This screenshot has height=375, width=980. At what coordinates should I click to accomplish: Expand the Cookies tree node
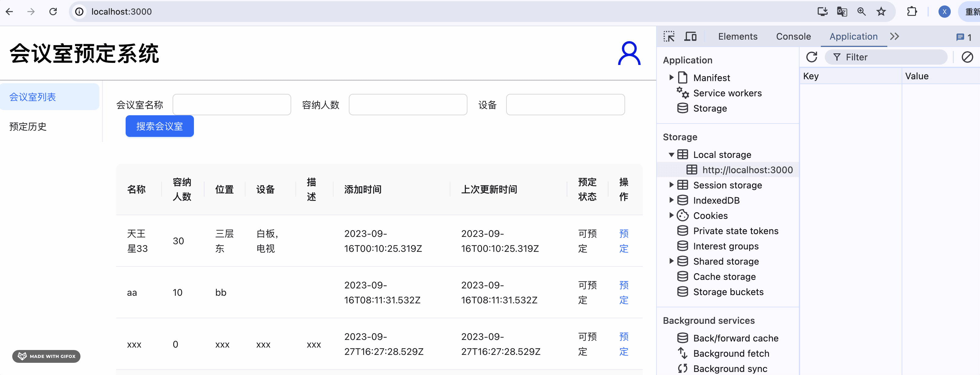click(x=671, y=216)
